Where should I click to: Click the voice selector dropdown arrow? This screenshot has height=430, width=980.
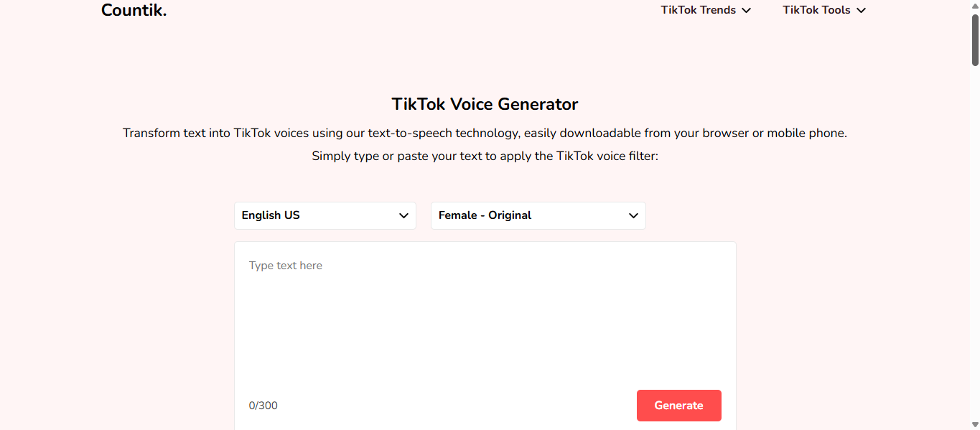633,215
